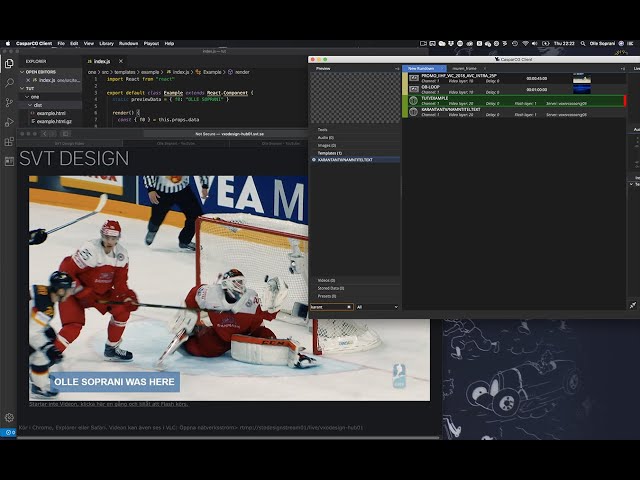Viewport: 640px width, 480px height.
Task: Switch to the New Rundown tab
Action: (421, 69)
